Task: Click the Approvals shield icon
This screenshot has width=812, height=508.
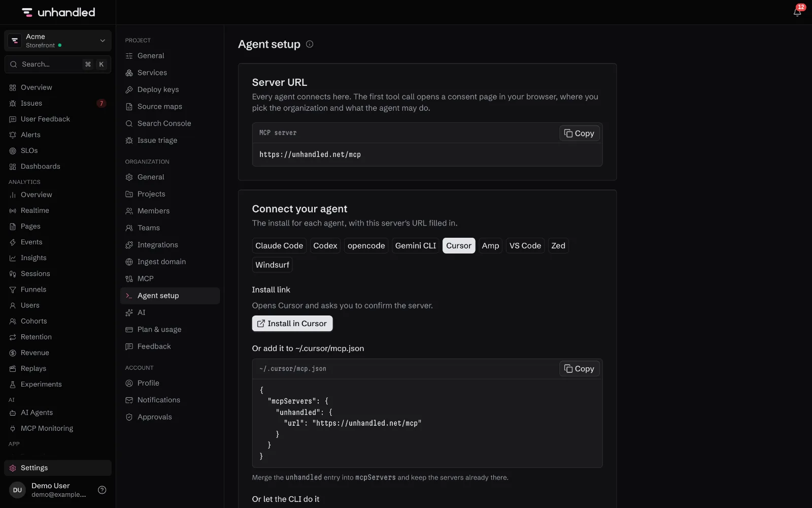Action: point(129,417)
